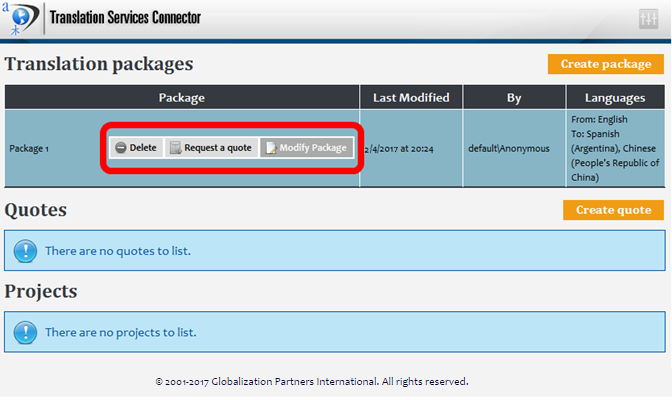The width and height of the screenshot is (672, 400).
Task: Click the Projects section heading
Action: (41, 292)
